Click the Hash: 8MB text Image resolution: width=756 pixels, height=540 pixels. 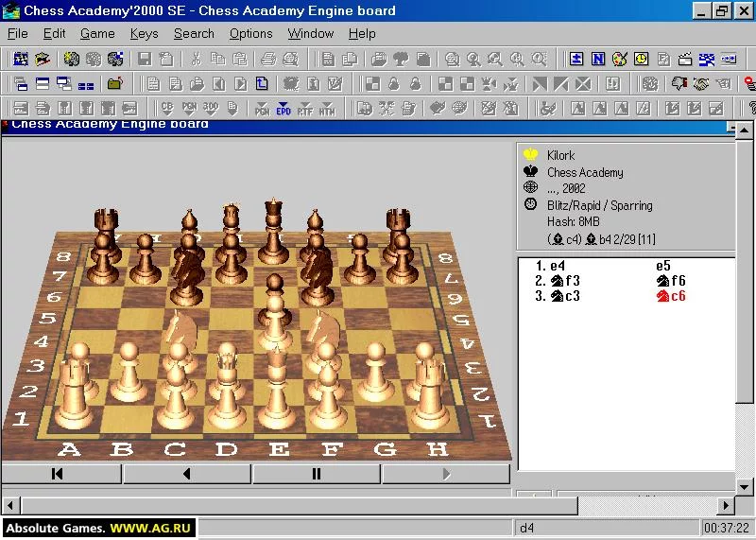pos(574,222)
